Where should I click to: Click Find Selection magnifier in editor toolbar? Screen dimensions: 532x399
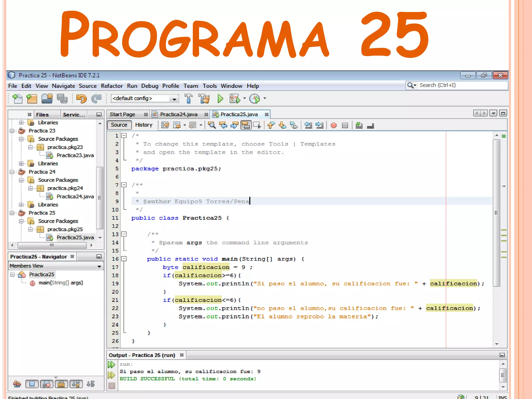point(212,125)
